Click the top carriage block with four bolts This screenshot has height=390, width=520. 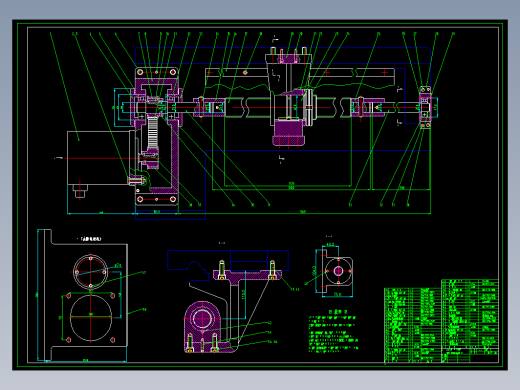pyautogui.click(x=289, y=57)
